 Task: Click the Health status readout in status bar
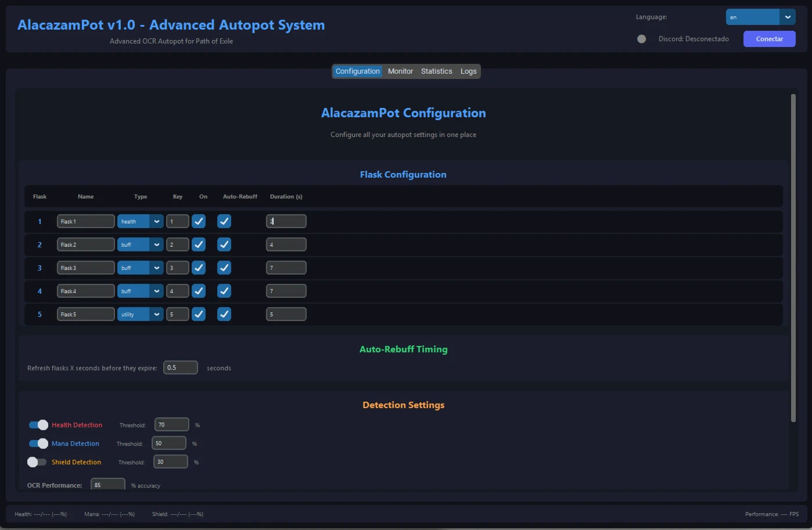coord(41,514)
